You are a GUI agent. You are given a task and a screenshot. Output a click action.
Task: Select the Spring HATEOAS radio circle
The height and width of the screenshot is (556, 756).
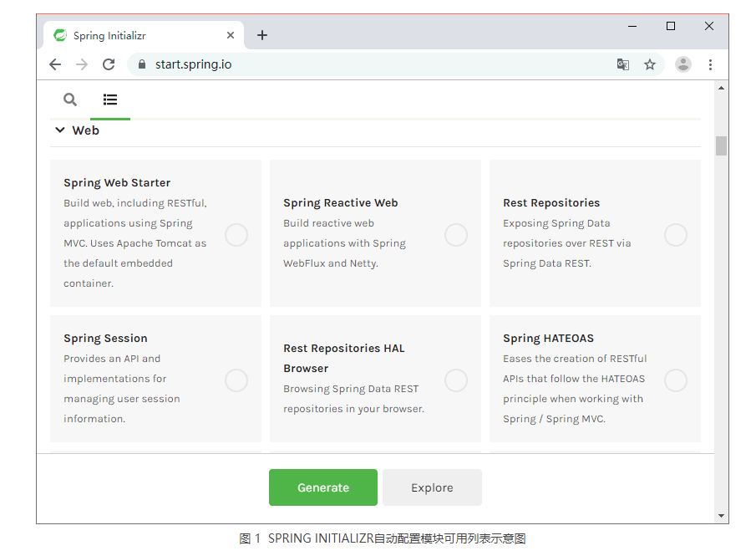[x=676, y=380]
